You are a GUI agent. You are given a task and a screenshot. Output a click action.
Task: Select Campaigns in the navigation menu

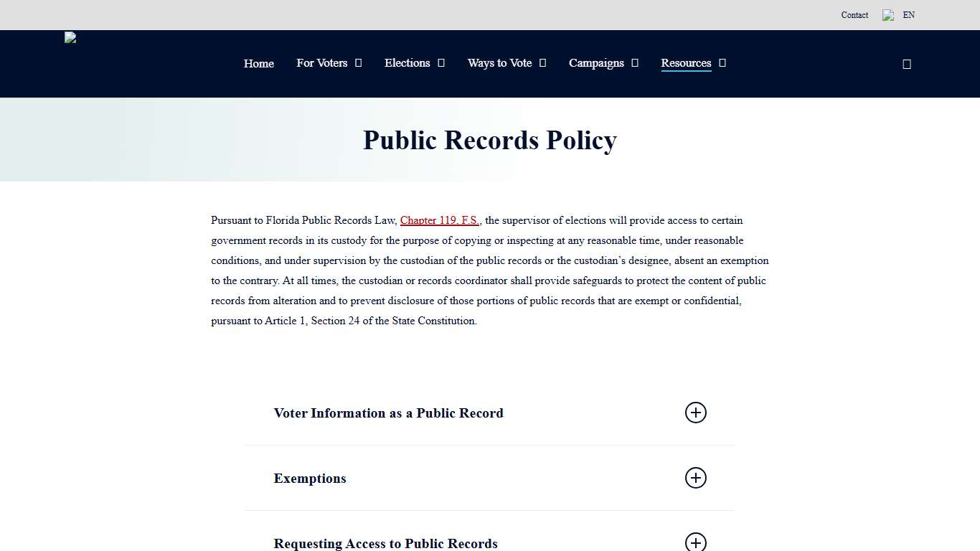[x=596, y=63]
